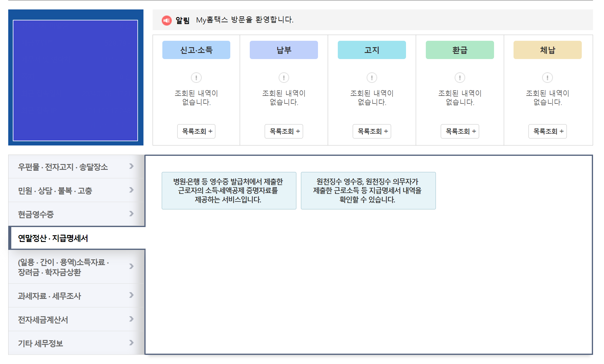
Task: Open the 환급 category tab
Action: click(x=460, y=50)
